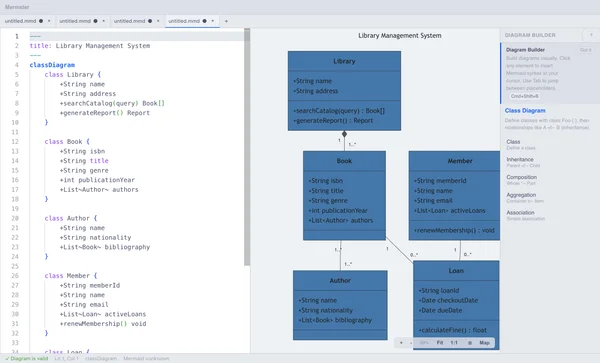Click the zoom percentage readout
Image resolution: width=600 pixels, height=363 pixels.
coord(424,343)
